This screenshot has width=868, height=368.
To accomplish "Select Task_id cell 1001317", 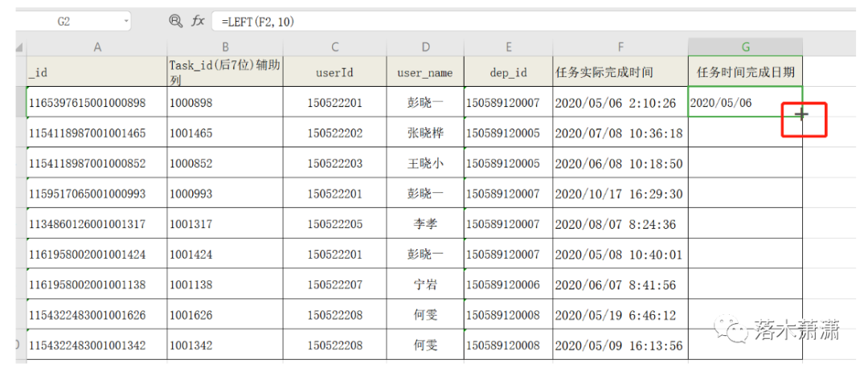I will point(225,223).
